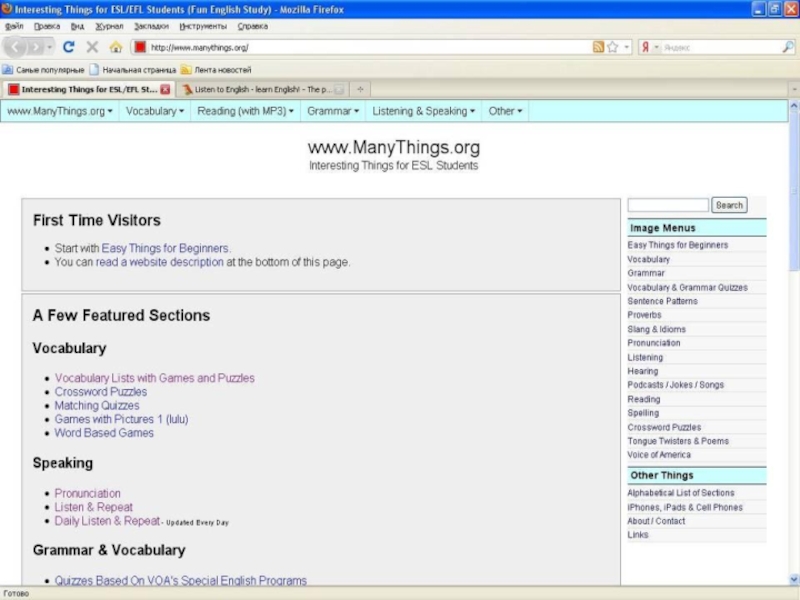Open sidebar Vocabulary & Grammar Quizzes link
Screen dimensions: 800x600
click(x=687, y=288)
